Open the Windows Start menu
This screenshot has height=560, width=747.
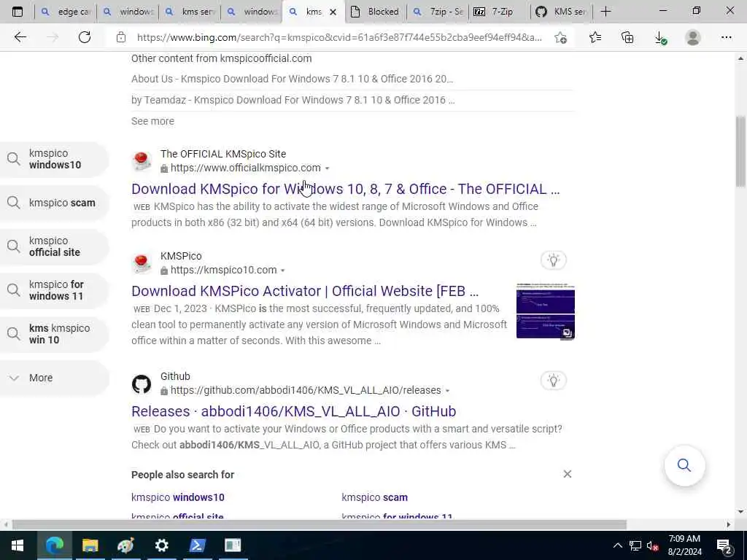click(x=18, y=545)
